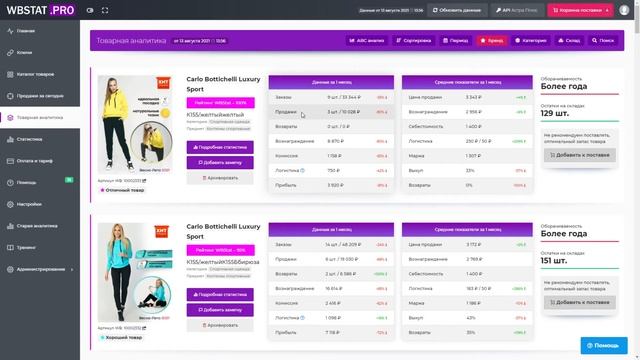Click second product's WBStat rating badge
Image resolution: width=640 pixels, height=360 pixels.
(220, 250)
